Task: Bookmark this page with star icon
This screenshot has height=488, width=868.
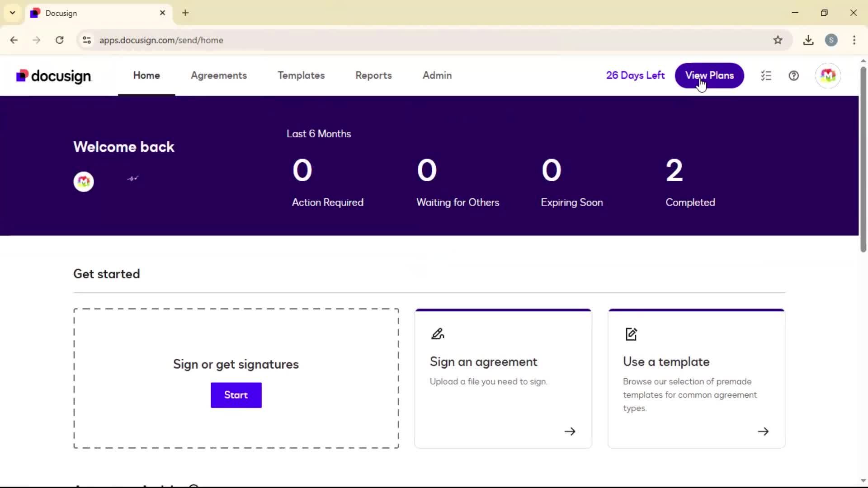Action: [x=778, y=40]
